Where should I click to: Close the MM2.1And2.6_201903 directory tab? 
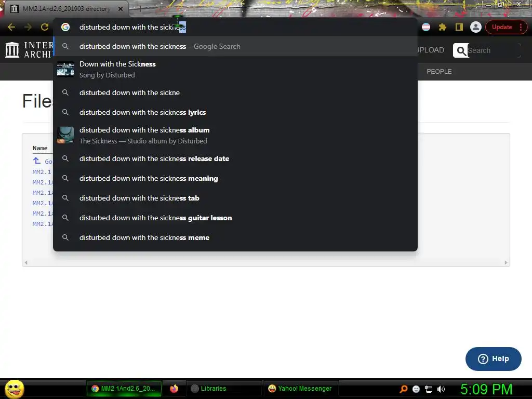pyautogui.click(x=121, y=9)
